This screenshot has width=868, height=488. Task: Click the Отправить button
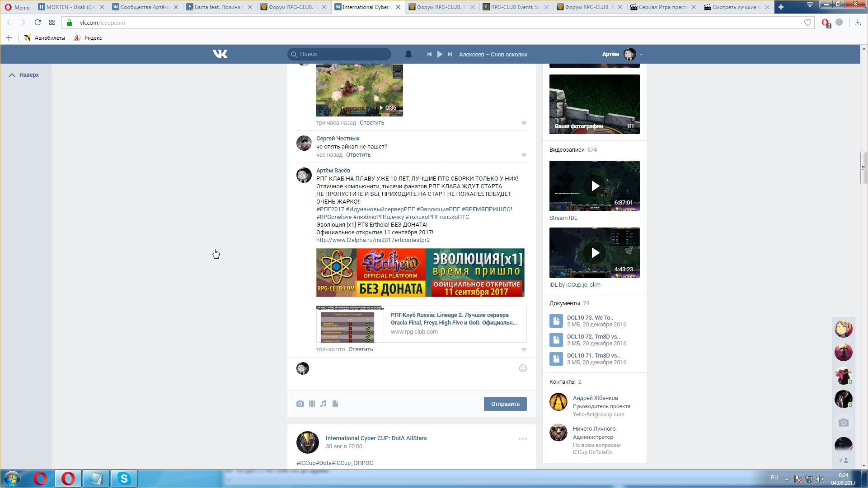click(x=505, y=404)
